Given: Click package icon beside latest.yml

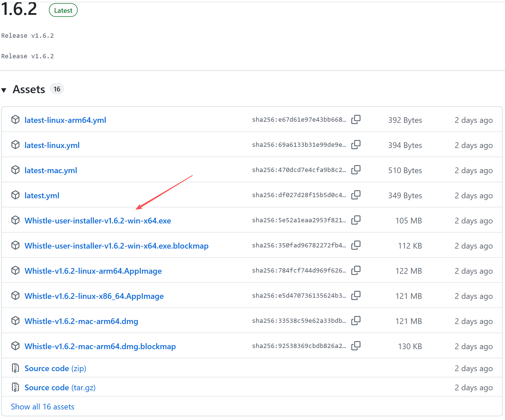Looking at the screenshot, I should pyautogui.click(x=15, y=195).
